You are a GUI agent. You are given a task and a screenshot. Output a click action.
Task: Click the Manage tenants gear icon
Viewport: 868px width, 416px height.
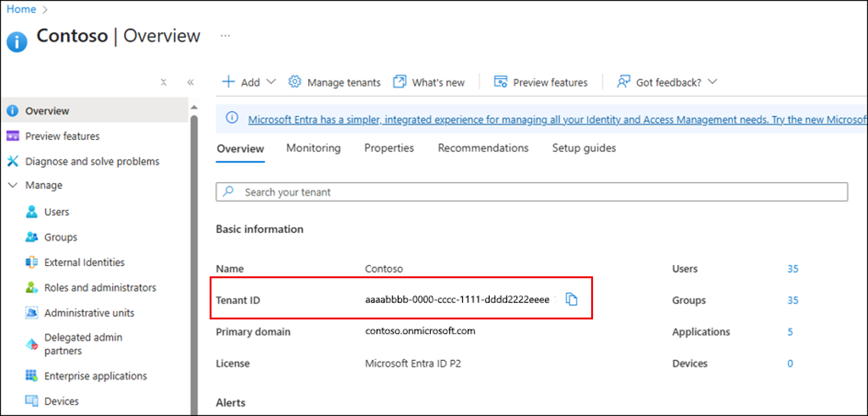(295, 82)
